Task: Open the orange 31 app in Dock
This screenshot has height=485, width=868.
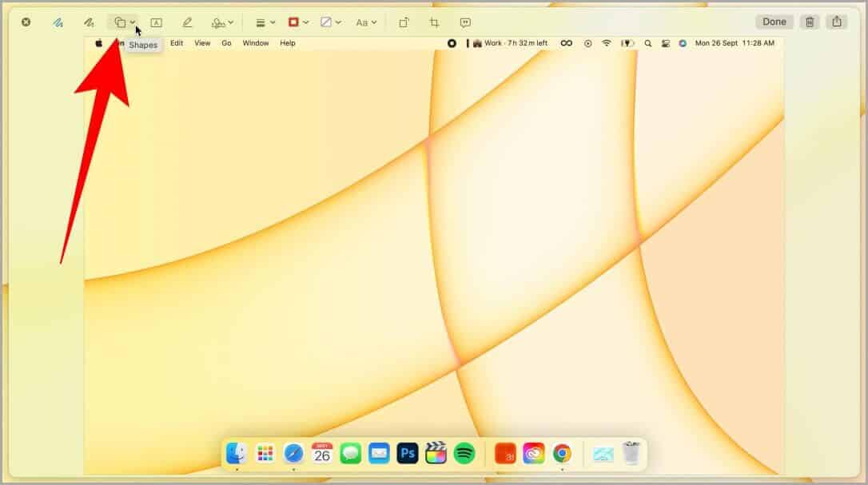Action: point(505,454)
